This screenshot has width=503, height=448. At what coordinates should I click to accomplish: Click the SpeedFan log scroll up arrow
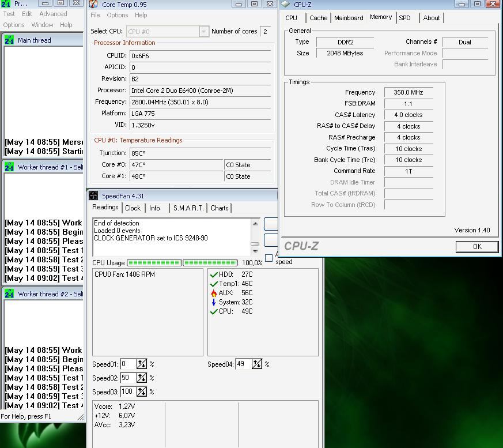pos(255,223)
